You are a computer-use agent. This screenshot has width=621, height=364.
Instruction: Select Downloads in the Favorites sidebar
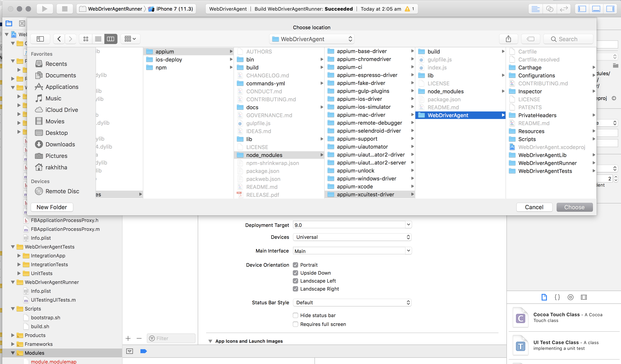[x=60, y=144]
